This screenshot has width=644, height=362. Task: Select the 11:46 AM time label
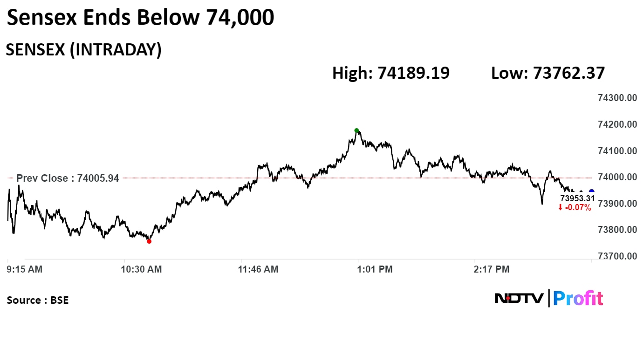258,269
